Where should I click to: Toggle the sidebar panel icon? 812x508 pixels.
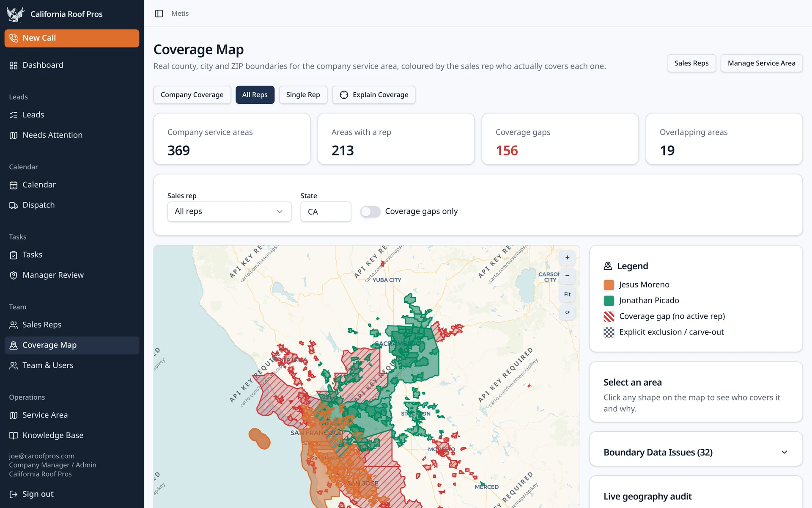(159, 14)
